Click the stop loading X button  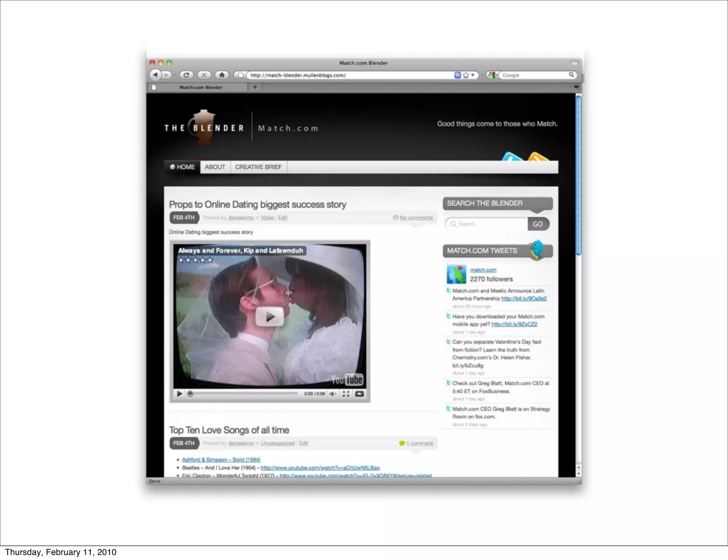coord(204,75)
